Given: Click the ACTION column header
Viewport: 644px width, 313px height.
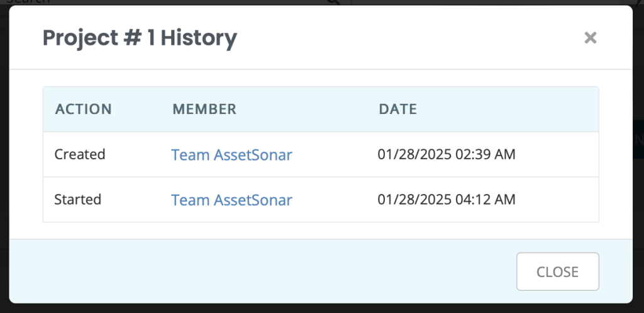Looking at the screenshot, I should [84, 109].
